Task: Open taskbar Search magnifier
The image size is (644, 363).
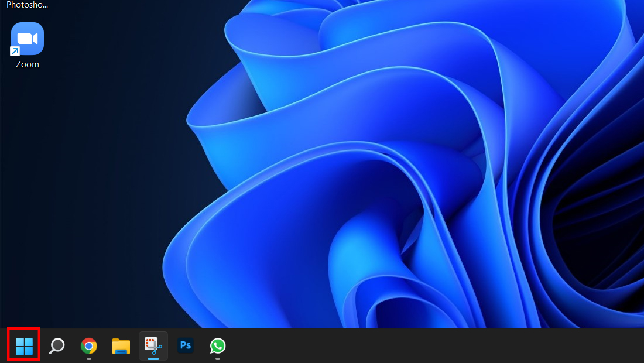Action: coord(57,346)
